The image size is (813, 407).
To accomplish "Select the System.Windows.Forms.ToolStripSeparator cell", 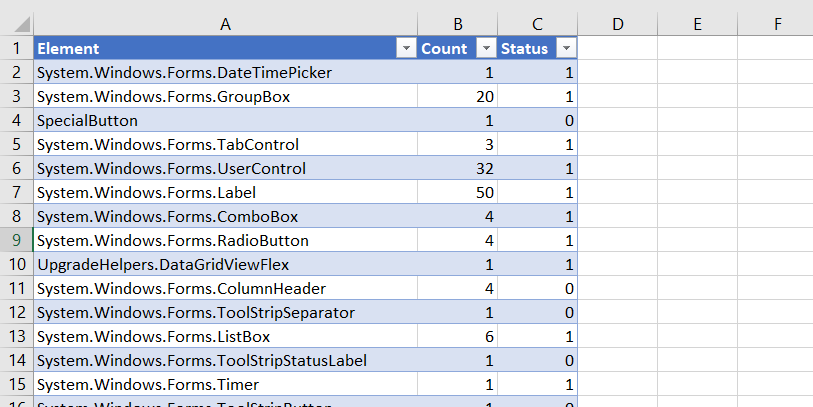I will pos(225,312).
